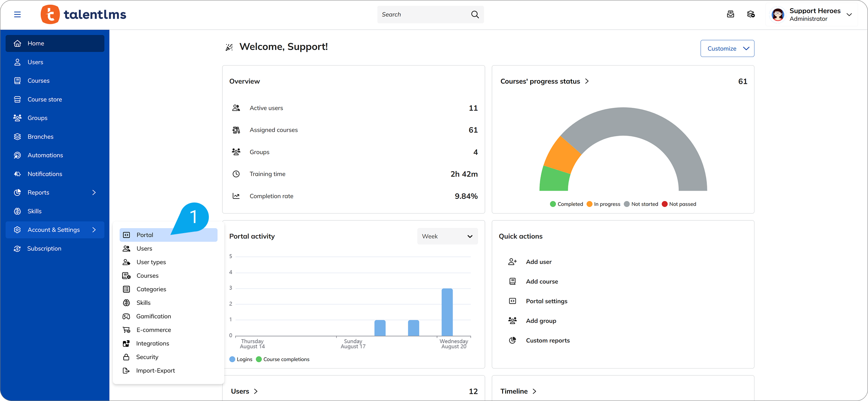
Task: Toggle the Course completions legend item
Action: (x=283, y=360)
